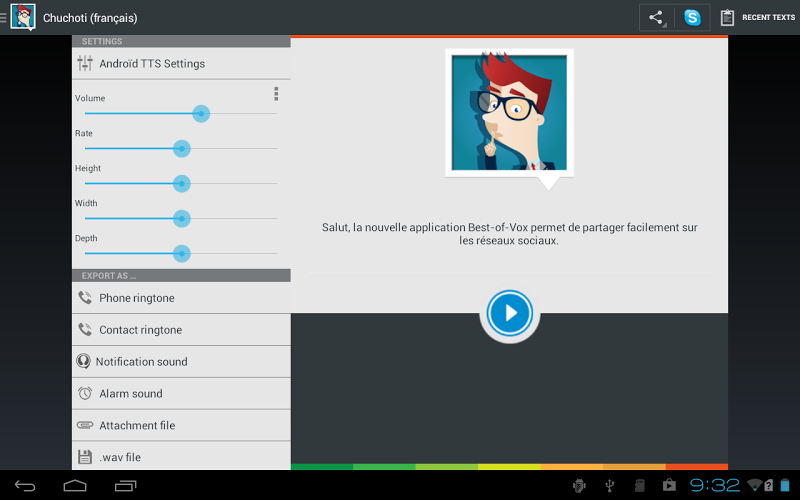
Task: Export as Attachment file
Action: tap(181, 426)
